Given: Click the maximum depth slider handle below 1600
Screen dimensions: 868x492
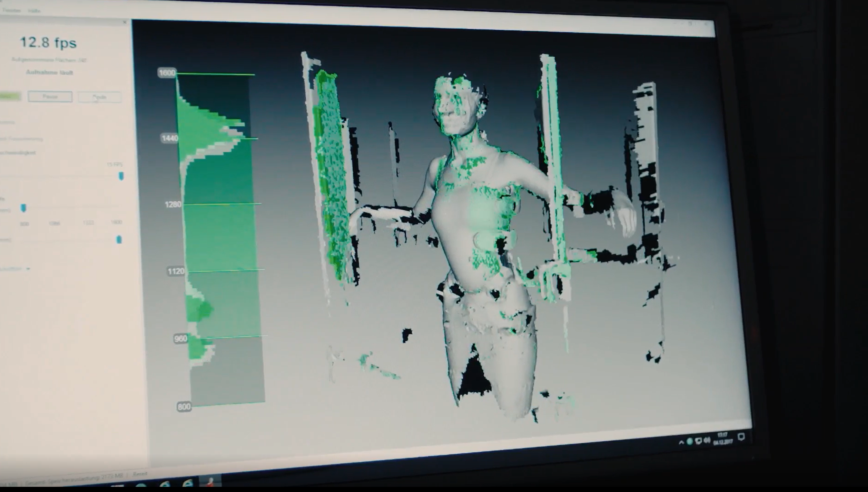Looking at the screenshot, I should coord(119,239).
